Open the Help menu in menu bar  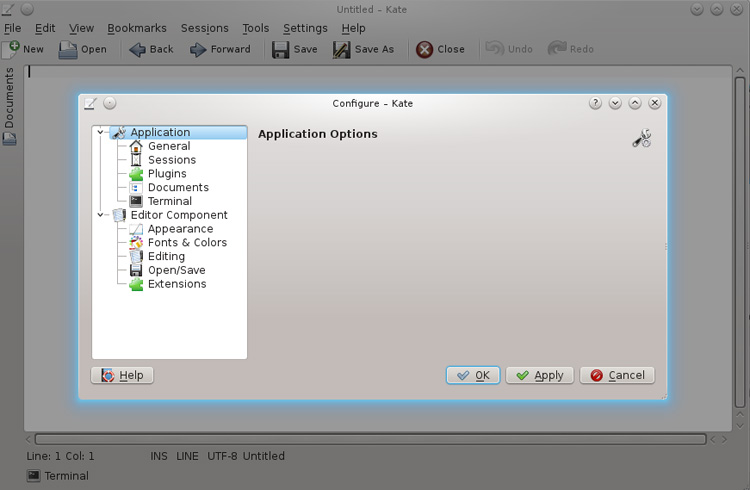coord(353,28)
